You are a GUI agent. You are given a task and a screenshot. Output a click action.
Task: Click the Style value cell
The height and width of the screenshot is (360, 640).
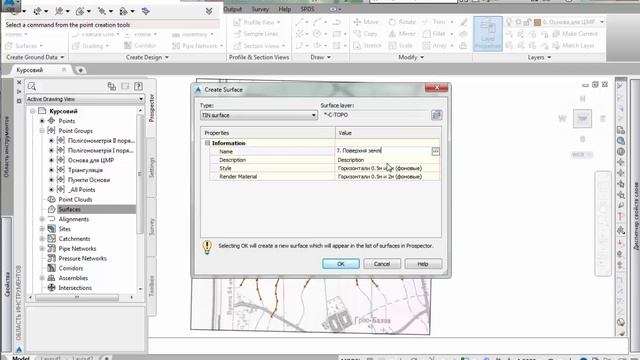tap(388, 168)
